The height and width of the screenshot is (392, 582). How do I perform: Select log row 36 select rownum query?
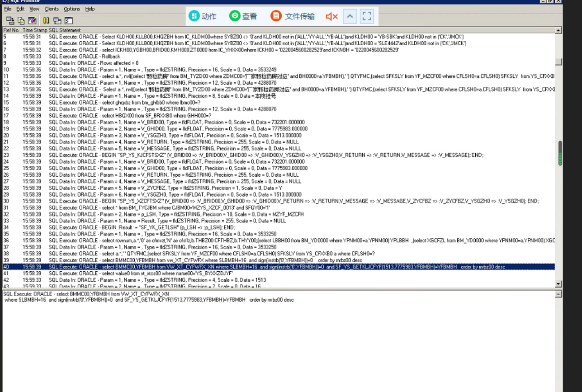point(279,241)
